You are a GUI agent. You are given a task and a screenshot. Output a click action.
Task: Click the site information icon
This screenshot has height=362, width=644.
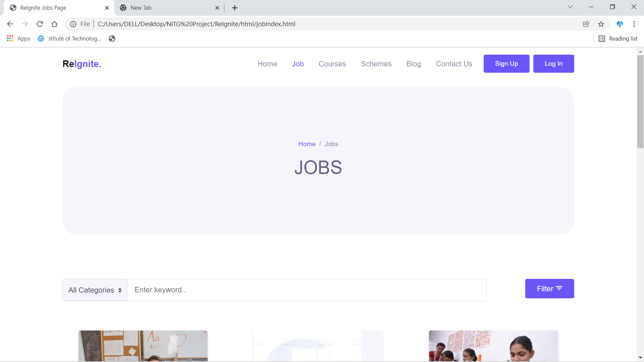(x=73, y=24)
